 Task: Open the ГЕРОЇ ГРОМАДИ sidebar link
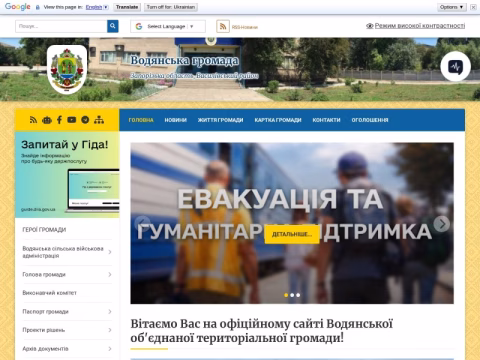[x=44, y=230]
